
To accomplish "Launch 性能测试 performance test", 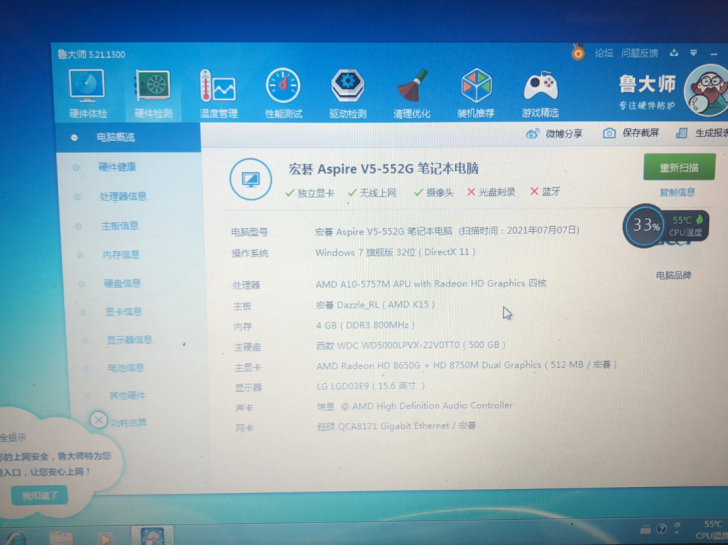I will click(x=283, y=93).
